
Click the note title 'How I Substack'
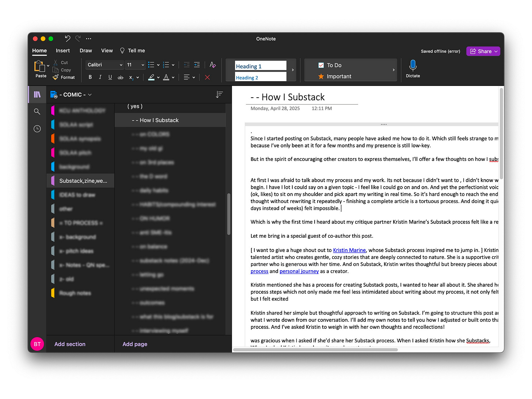pyautogui.click(x=288, y=97)
